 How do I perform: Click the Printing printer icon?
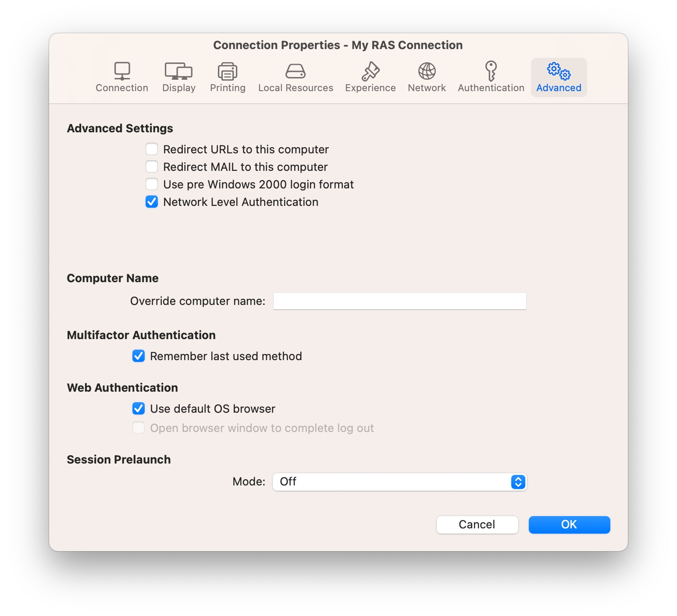click(227, 71)
